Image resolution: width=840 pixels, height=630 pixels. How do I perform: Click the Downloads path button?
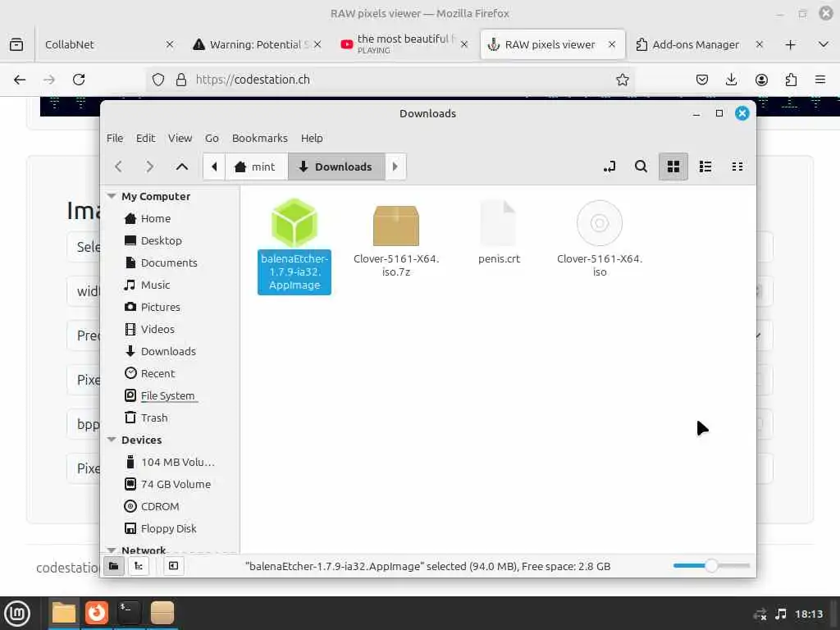click(x=336, y=167)
